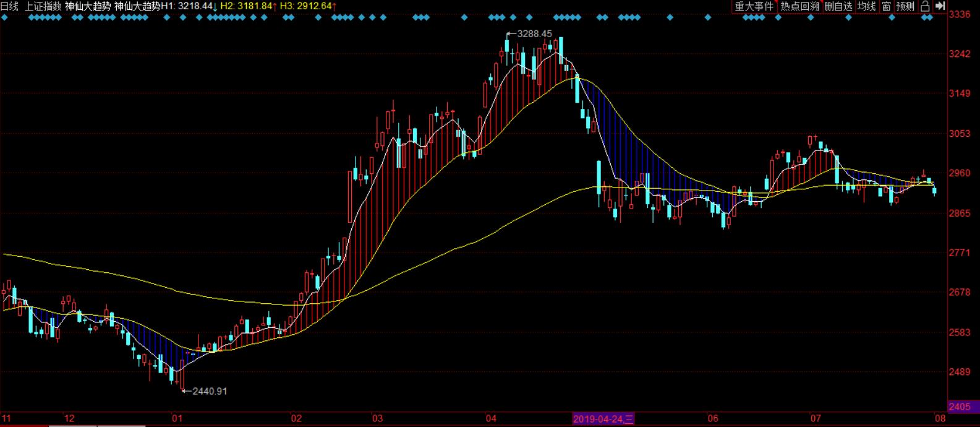Image resolution: width=980 pixels, height=427 pixels.
Task: Click the first 神仙大趋势 indicator label
Action: 87,6
